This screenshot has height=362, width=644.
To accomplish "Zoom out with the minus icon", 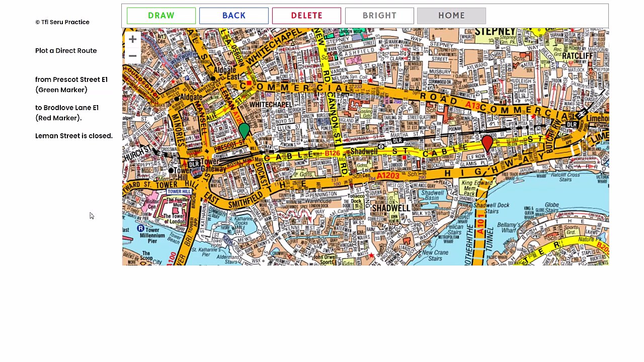I will point(132,56).
